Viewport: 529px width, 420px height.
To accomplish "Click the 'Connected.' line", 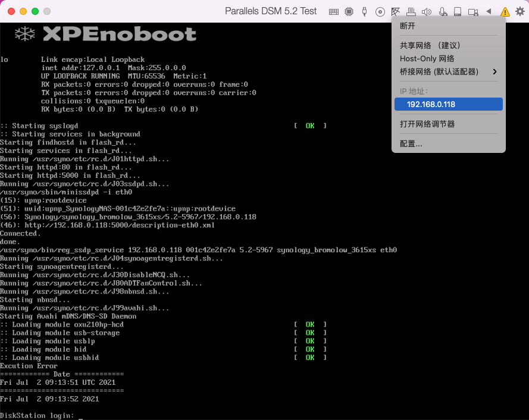I will pos(20,233).
